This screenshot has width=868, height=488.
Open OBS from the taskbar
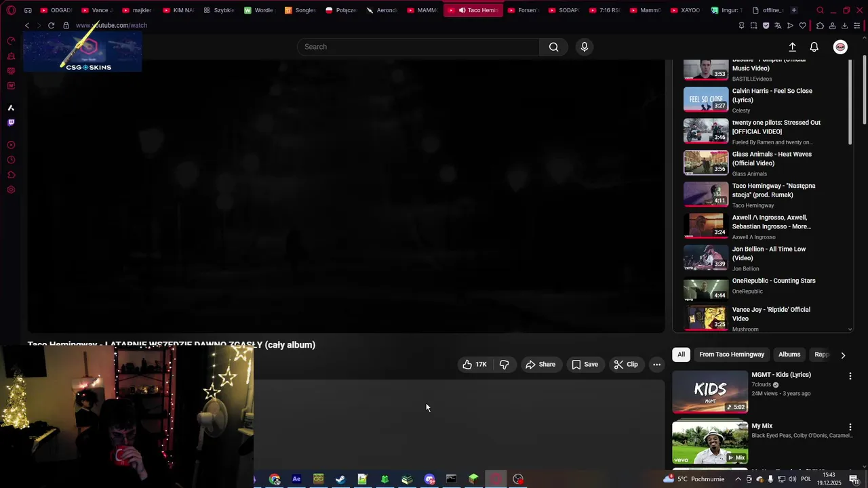[518, 479]
